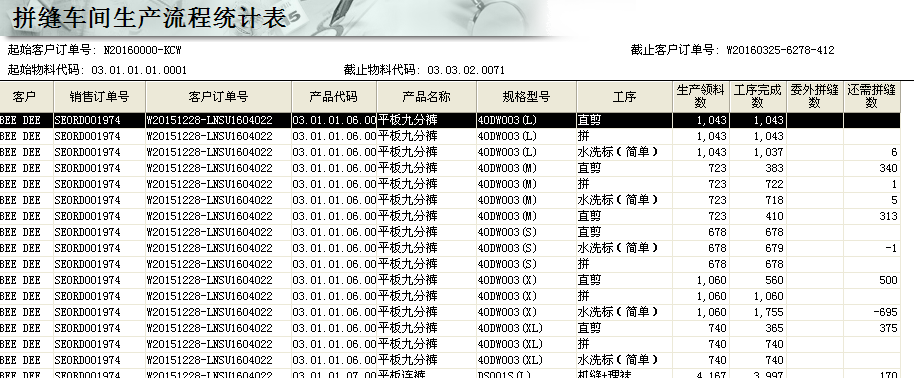914x378 pixels.
Task: Click the 产品代码 column header
Action: [x=334, y=97]
